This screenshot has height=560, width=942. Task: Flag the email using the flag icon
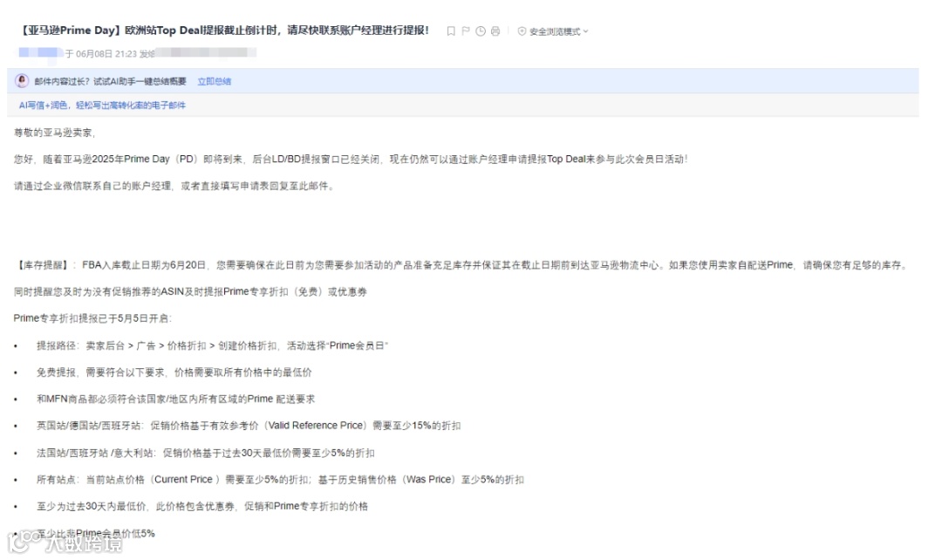466,31
